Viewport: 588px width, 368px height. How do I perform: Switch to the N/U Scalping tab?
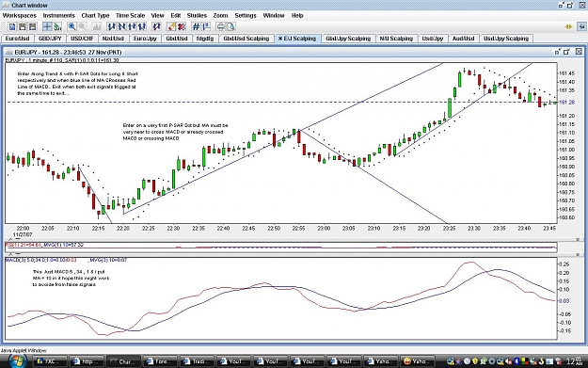coord(396,39)
